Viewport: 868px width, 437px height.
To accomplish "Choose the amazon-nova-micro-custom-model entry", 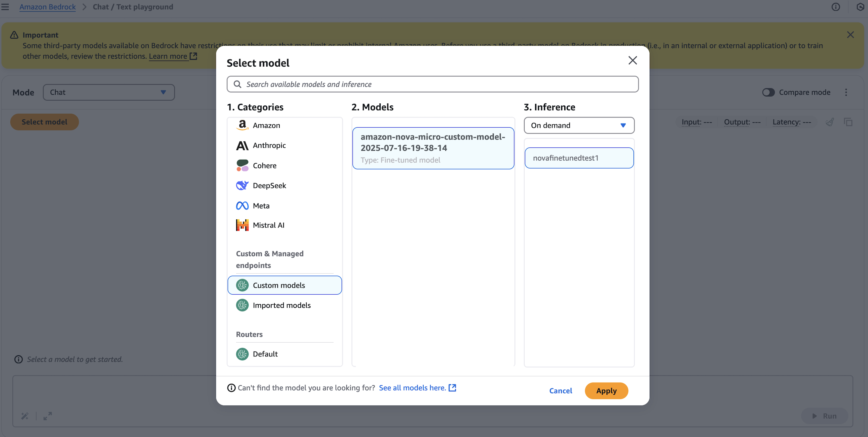I will pos(433,148).
